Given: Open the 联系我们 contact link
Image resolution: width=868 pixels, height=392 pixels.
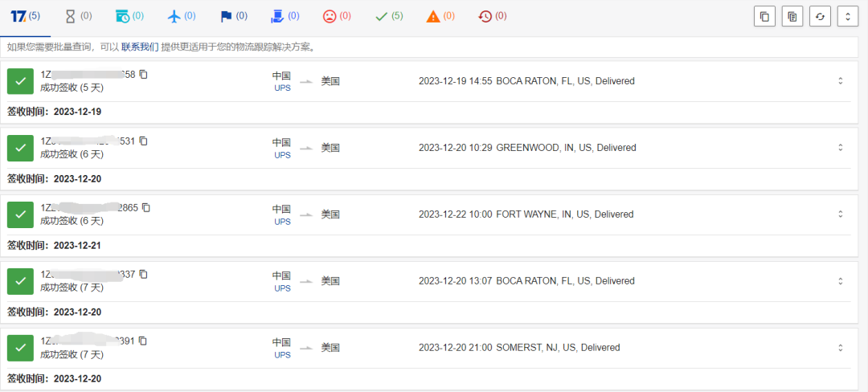Looking at the screenshot, I should point(140,47).
